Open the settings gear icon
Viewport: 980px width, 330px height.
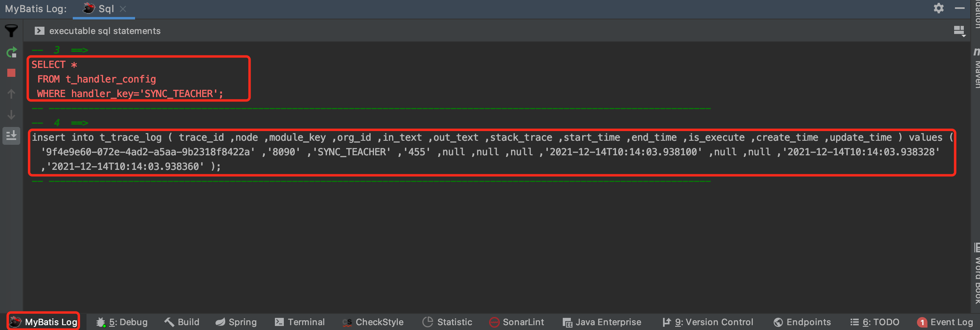(938, 8)
